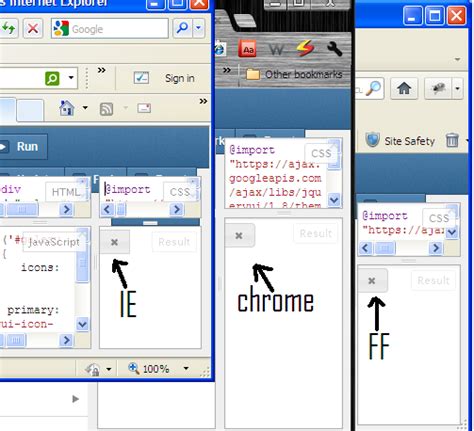Click the JavaScript panel label in IE

coord(54,242)
